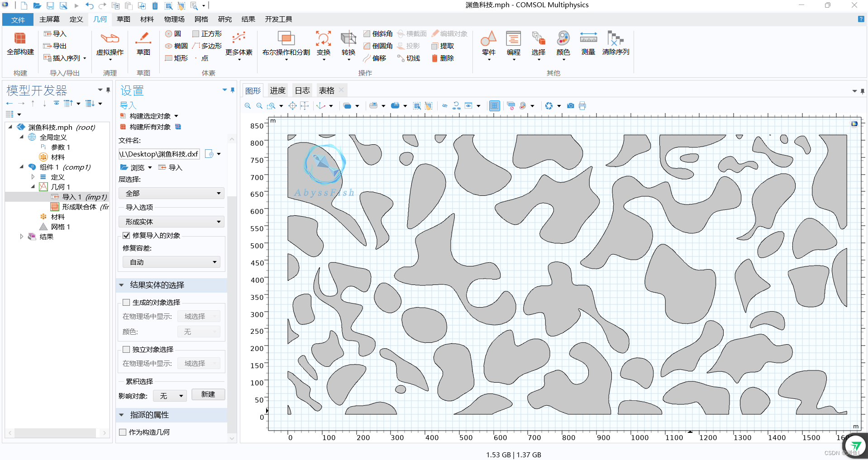Enable the Resulting objects selection (生成的对象选择) checkbox
Viewport: 868px width, 460px height.
[x=126, y=303]
